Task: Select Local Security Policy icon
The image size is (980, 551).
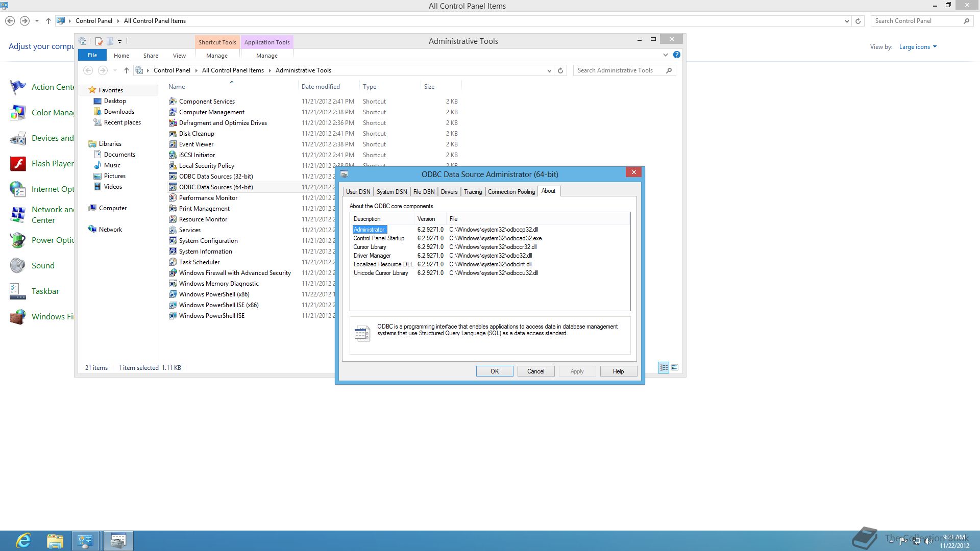Action: point(173,166)
